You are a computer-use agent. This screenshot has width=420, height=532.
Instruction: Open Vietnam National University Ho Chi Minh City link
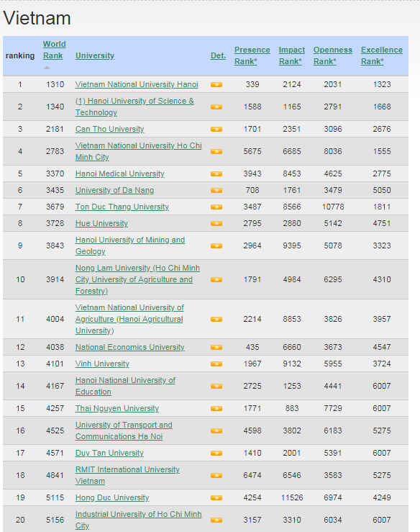(139, 151)
